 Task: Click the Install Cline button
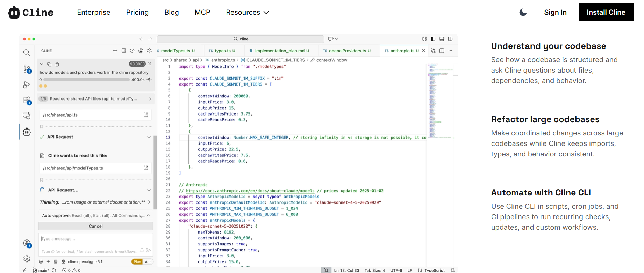click(606, 12)
